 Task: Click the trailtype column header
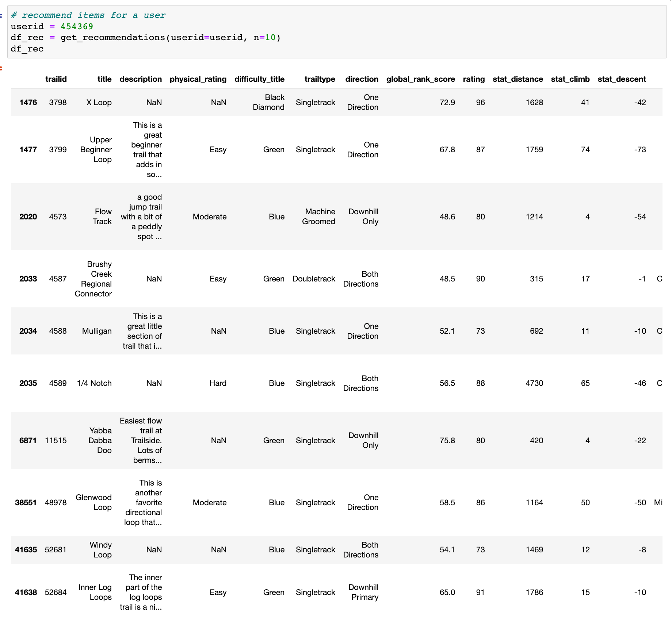click(x=320, y=79)
